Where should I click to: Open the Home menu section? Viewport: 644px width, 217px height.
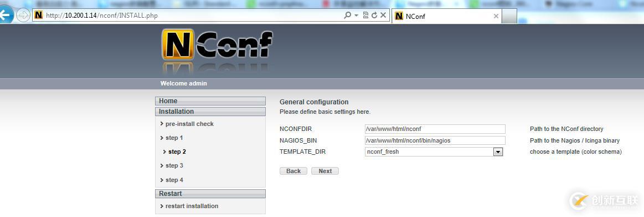tap(210, 101)
